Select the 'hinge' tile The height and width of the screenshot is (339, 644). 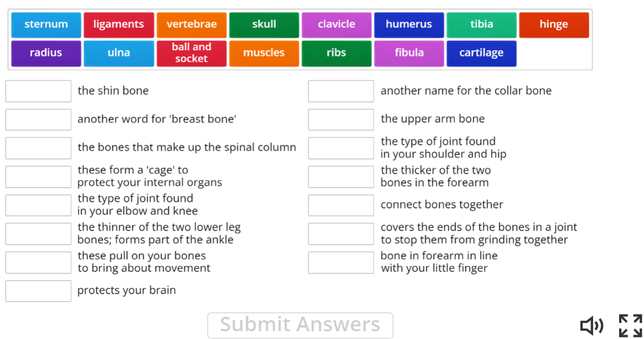554,24
